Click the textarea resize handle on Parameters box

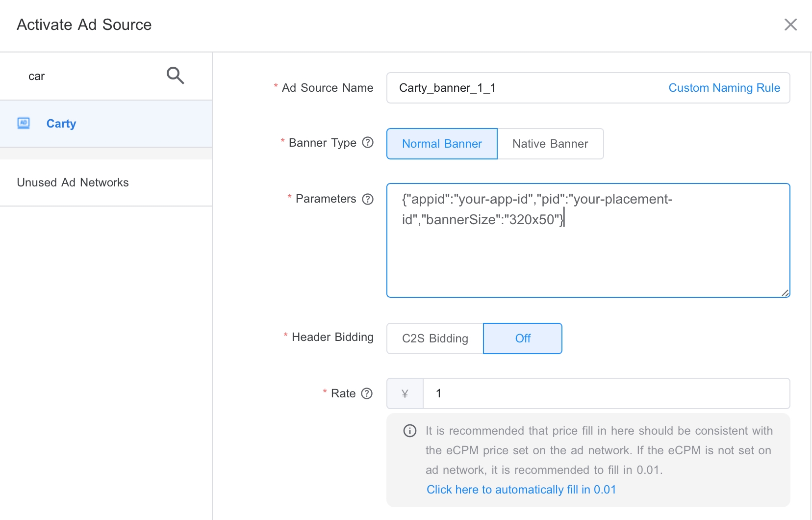[x=785, y=292]
